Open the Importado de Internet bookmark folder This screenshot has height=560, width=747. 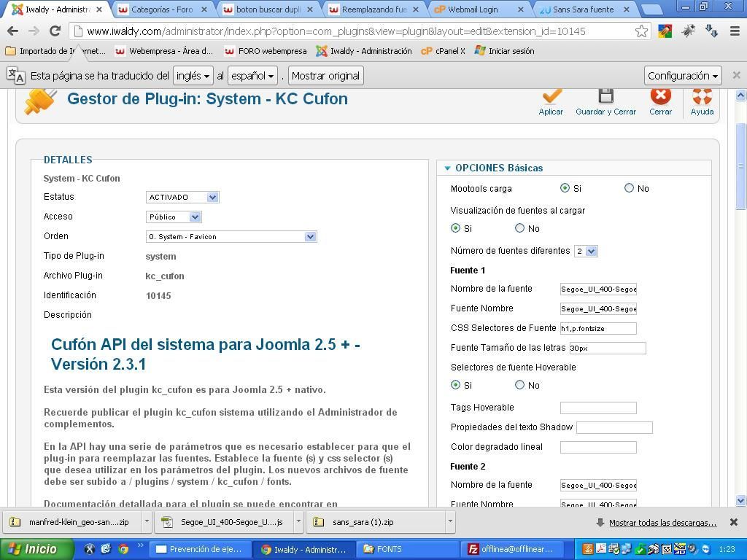coord(55,51)
